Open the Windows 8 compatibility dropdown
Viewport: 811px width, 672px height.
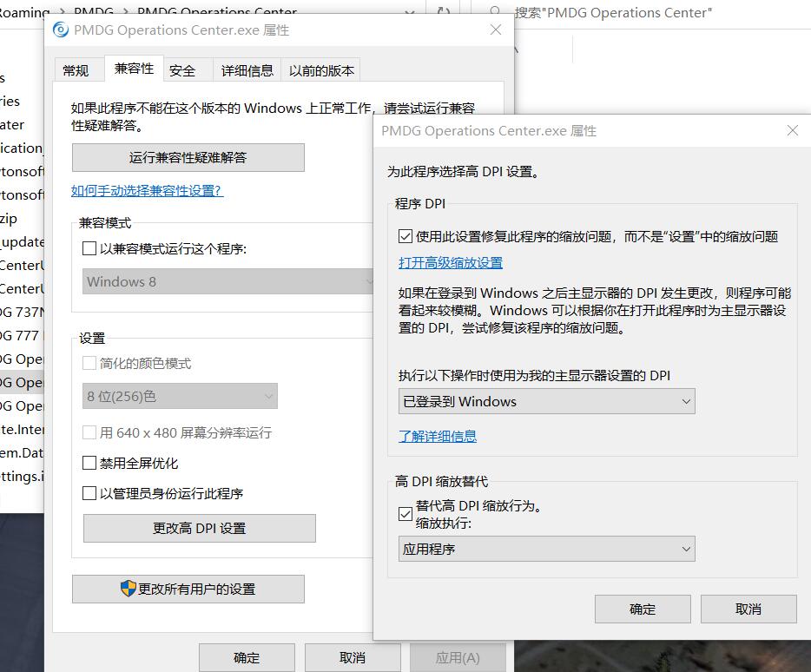227,281
